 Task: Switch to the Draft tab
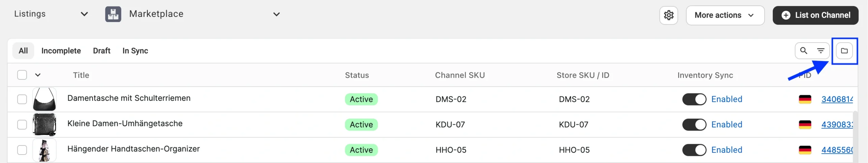tap(102, 51)
